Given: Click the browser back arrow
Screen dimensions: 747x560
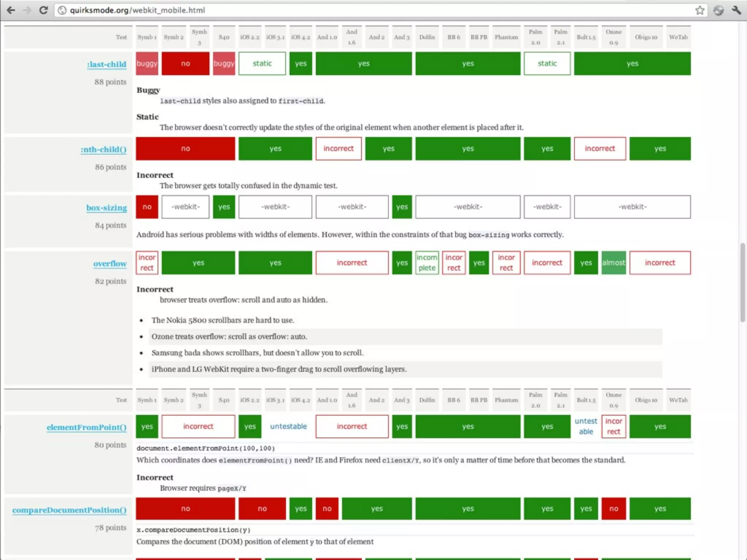Looking at the screenshot, I should coord(11,10).
